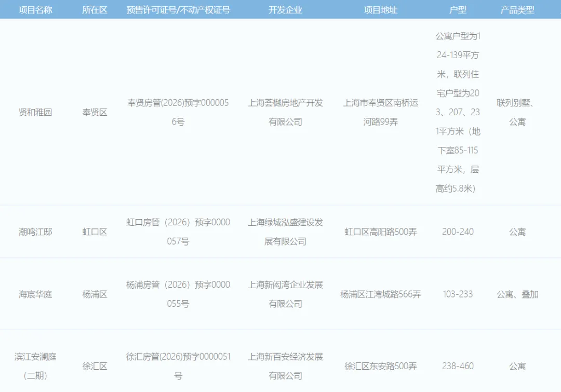
Task: Click the 产品类型 column header
Action: [516, 9]
